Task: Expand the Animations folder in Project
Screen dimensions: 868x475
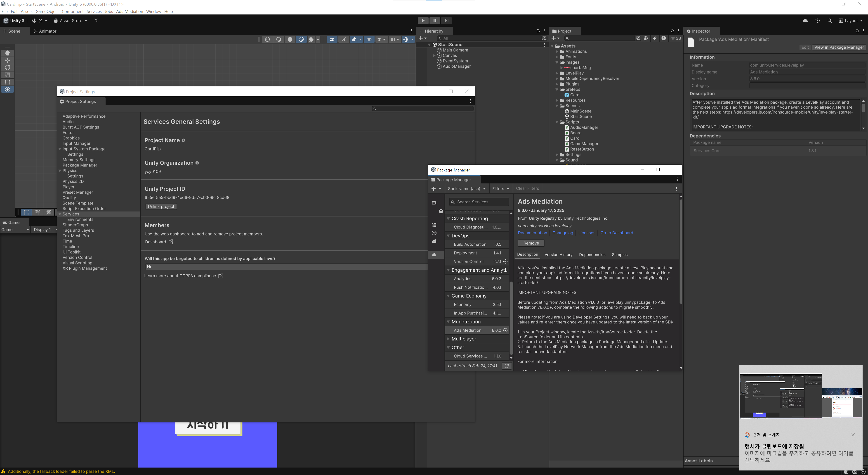Action: point(557,52)
